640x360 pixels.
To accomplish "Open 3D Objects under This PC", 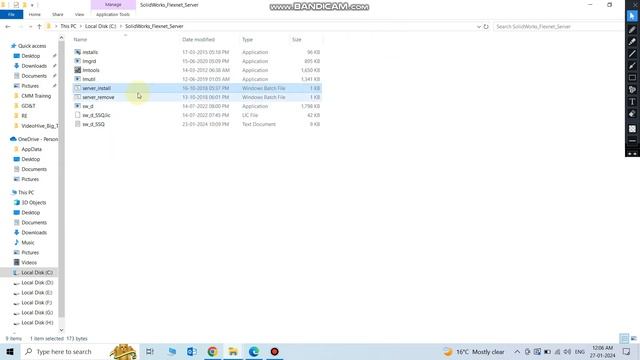I will 33,203.
